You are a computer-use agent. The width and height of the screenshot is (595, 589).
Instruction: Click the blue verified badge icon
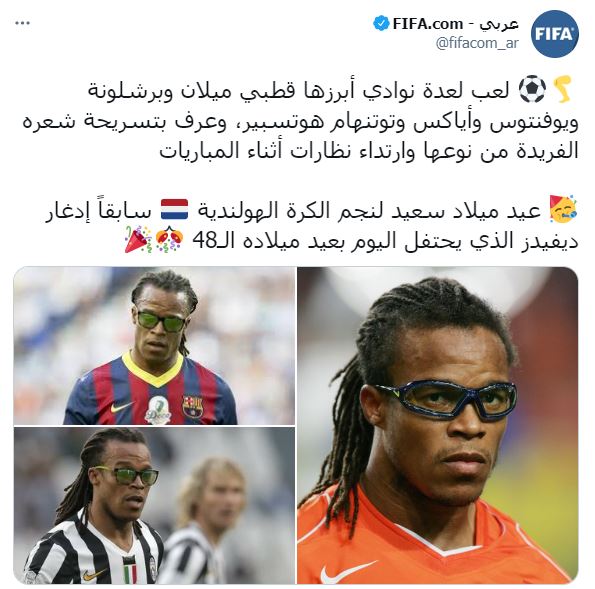click(x=381, y=24)
